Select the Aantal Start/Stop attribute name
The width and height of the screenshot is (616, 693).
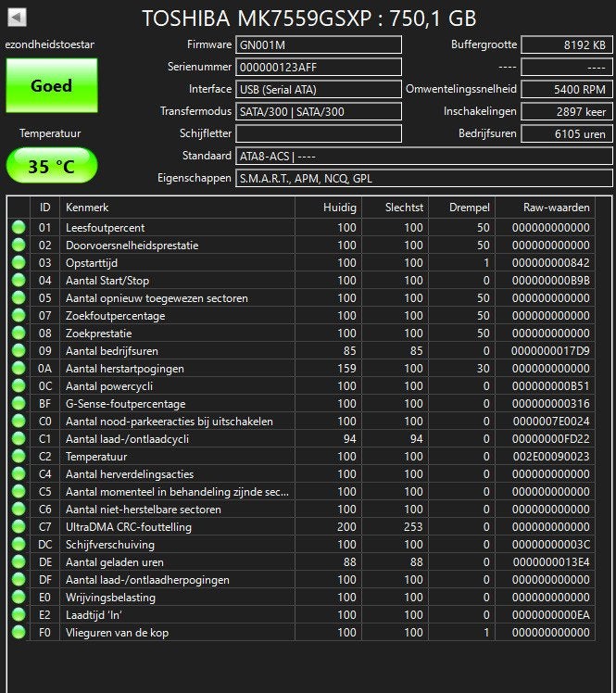(107, 281)
